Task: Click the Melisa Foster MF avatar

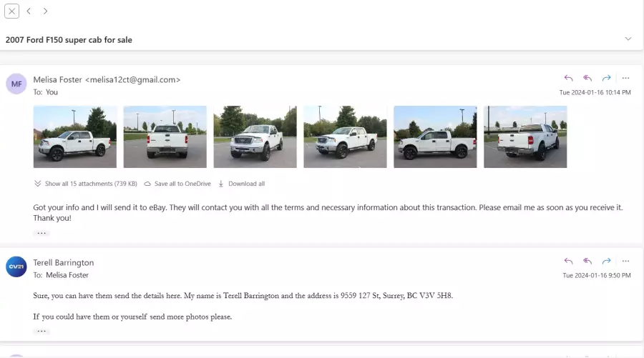Action: pos(16,84)
